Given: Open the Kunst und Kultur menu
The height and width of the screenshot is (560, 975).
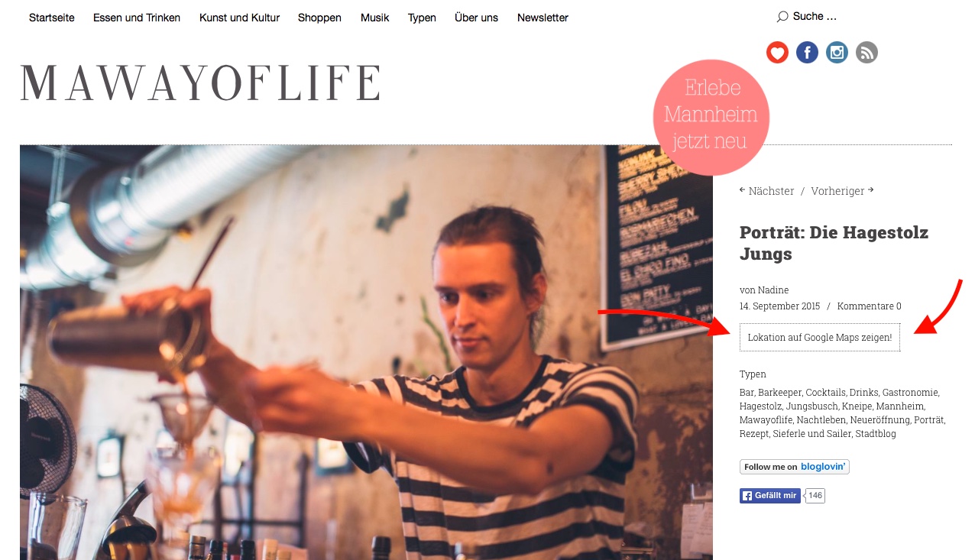Looking at the screenshot, I should click(x=239, y=18).
